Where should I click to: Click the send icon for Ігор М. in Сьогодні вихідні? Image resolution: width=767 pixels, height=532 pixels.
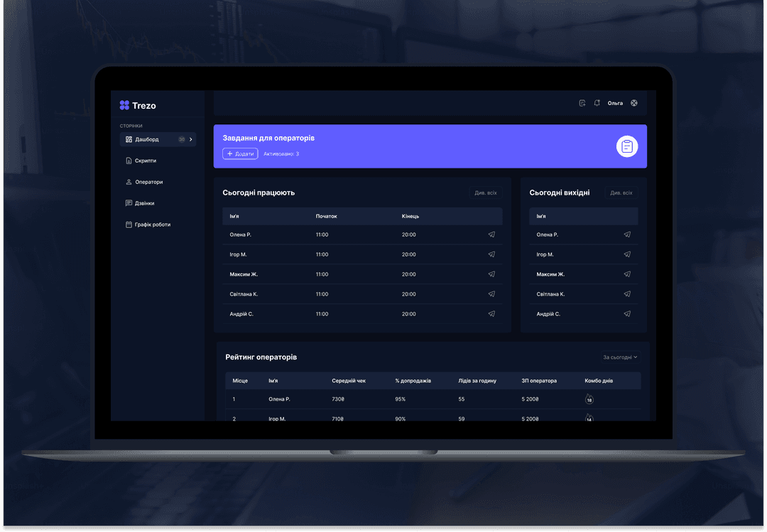pyautogui.click(x=627, y=254)
